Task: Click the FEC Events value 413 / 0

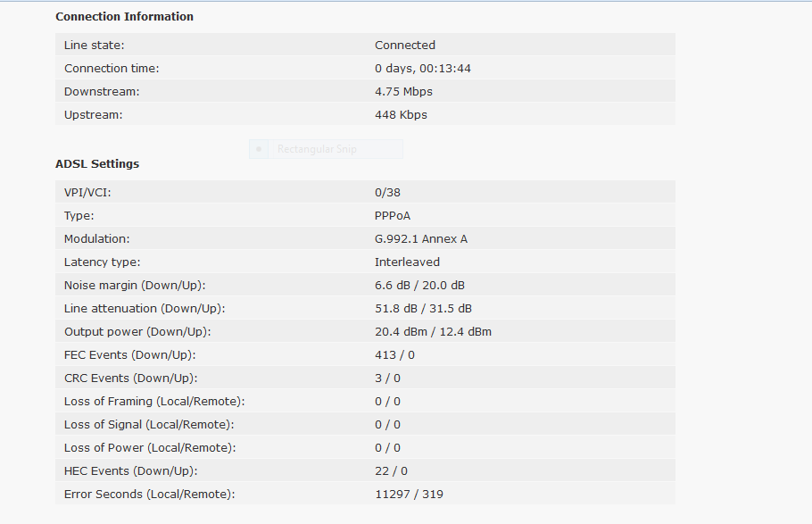Action: pyautogui.click(x=395, y=355)
